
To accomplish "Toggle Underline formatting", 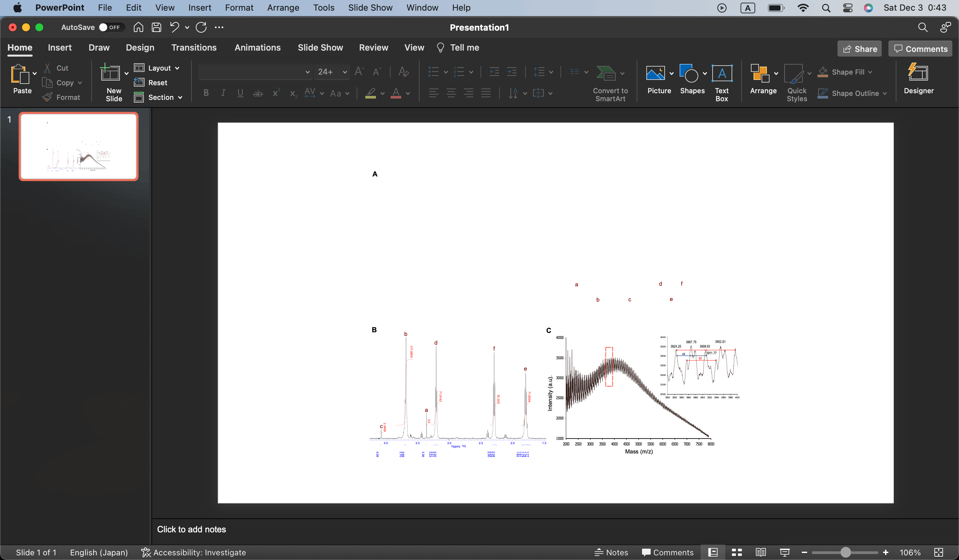I will (x=240, y=93).
